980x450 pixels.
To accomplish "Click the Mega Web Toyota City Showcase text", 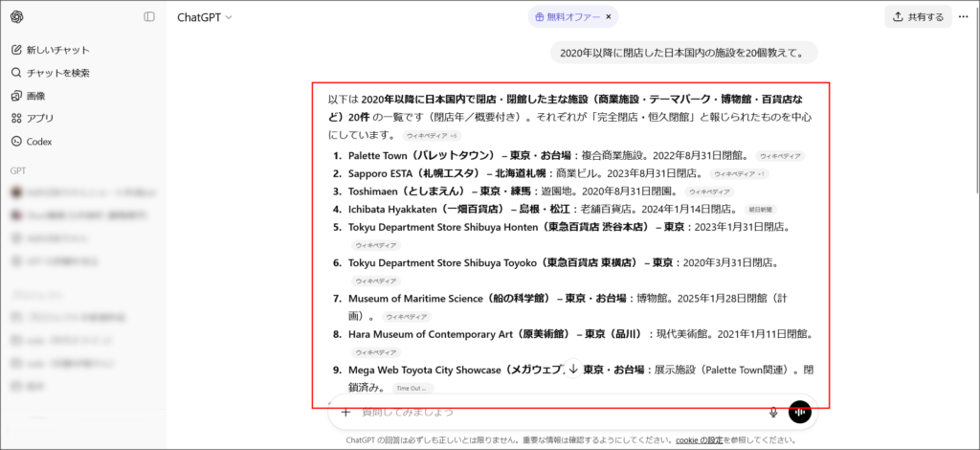I will [x=425, y=370].
